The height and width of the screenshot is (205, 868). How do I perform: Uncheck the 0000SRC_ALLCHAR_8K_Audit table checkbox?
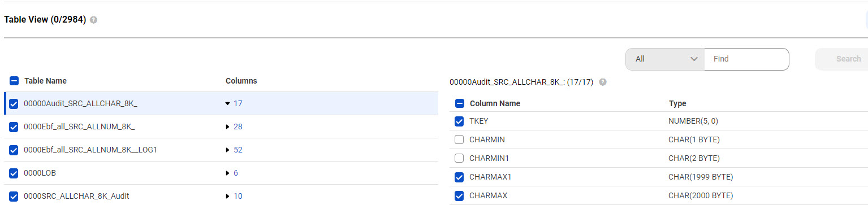click(14, 196)
